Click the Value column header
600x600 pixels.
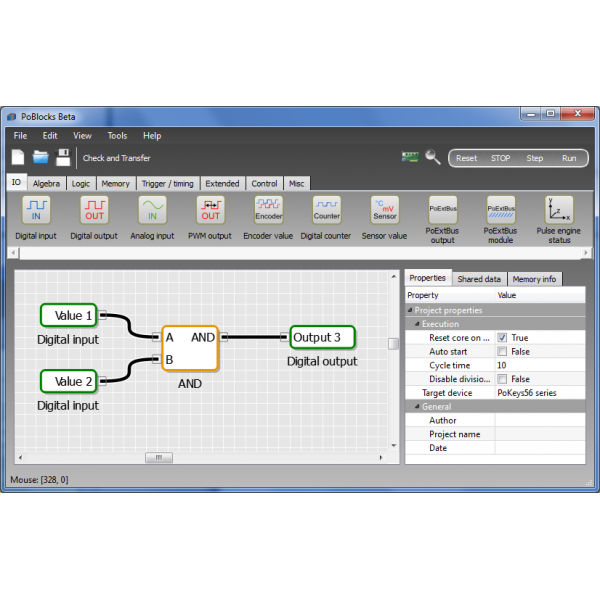point(540,295)
